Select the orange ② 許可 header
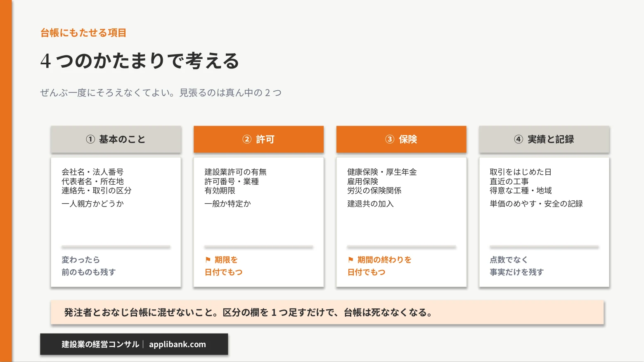Screen dimensions: 644x362 258,139
